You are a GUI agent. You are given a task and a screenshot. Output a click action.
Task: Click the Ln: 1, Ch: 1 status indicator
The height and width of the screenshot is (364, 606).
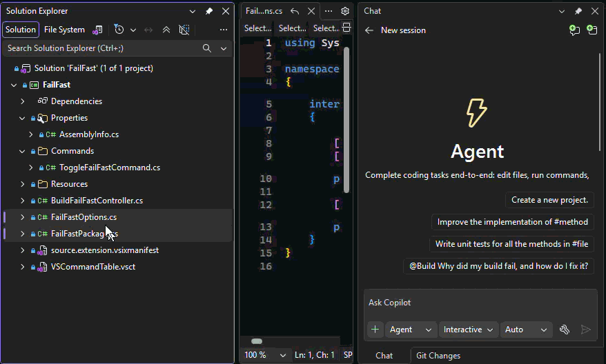click(314, 355)
